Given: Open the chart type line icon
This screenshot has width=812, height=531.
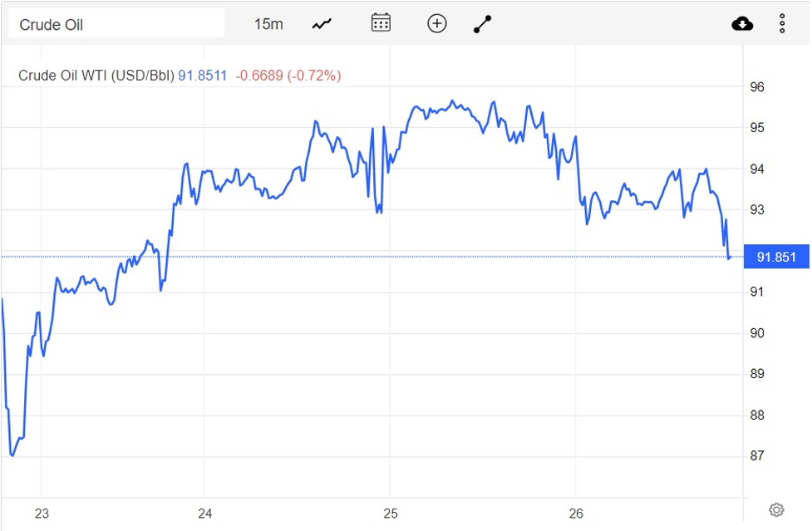Looking at the screenshot, I should point(322,24).
